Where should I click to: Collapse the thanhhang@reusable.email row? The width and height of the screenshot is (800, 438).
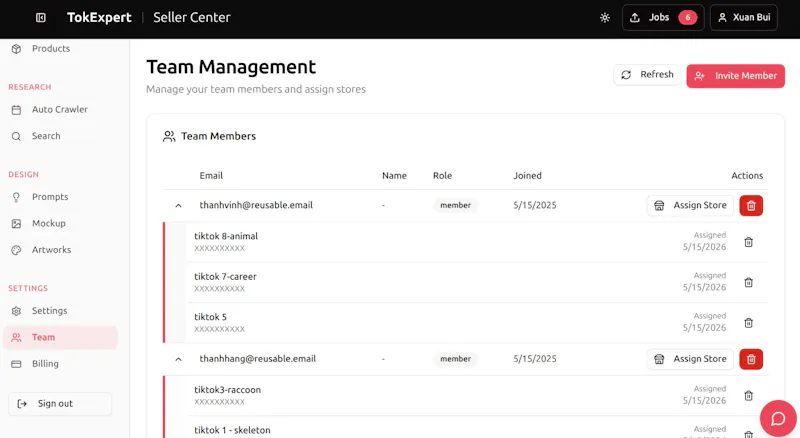(178, 359)
